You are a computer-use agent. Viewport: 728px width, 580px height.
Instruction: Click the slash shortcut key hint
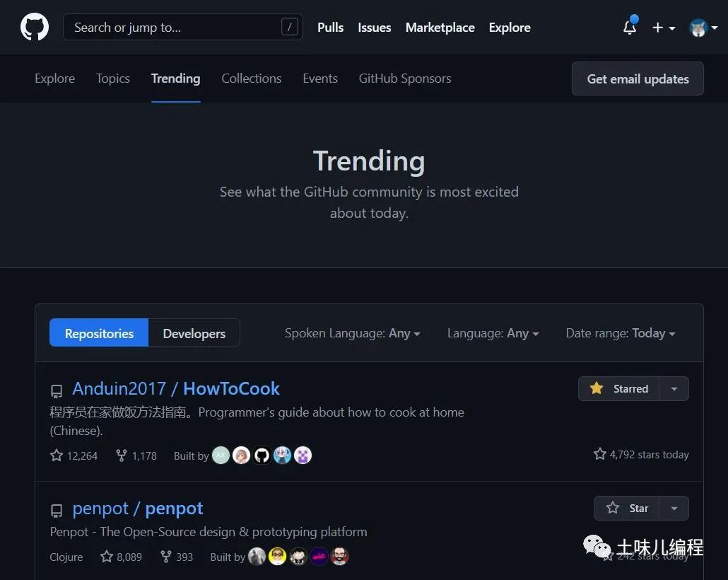289,27
